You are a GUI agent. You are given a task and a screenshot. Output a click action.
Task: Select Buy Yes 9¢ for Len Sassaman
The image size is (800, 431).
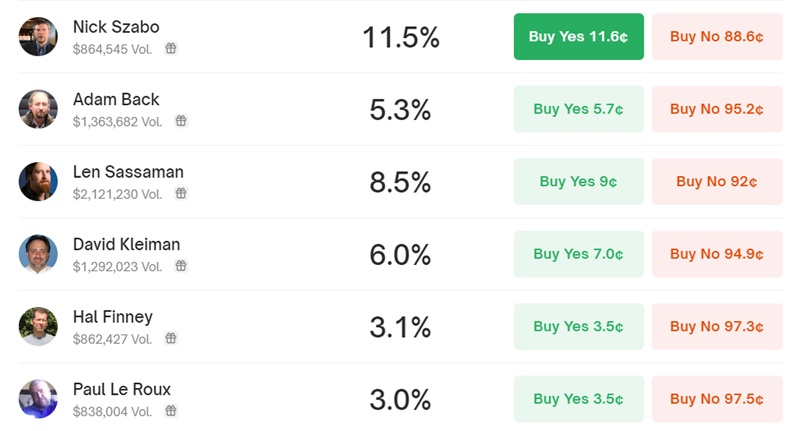579,182
